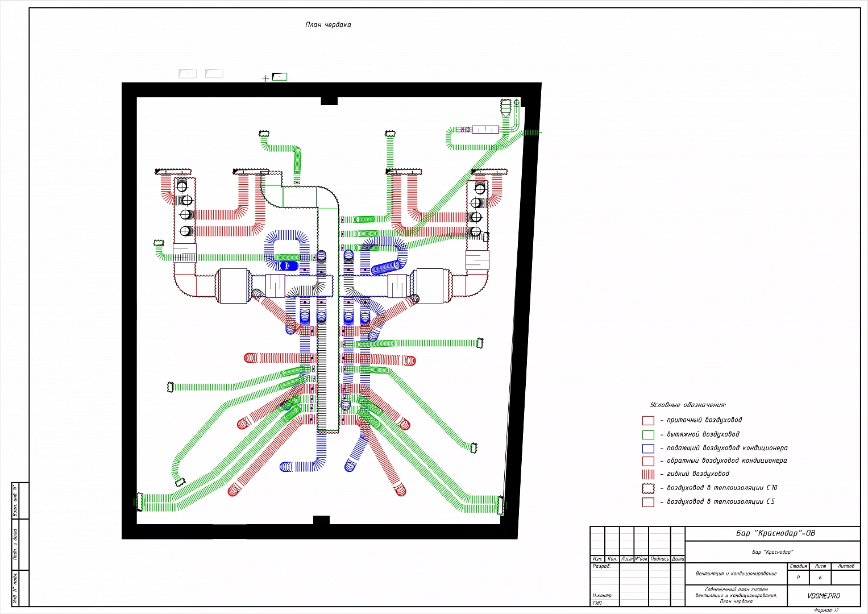Click the 'N°док' column header

pyautogui.click(x=641, y=559)
